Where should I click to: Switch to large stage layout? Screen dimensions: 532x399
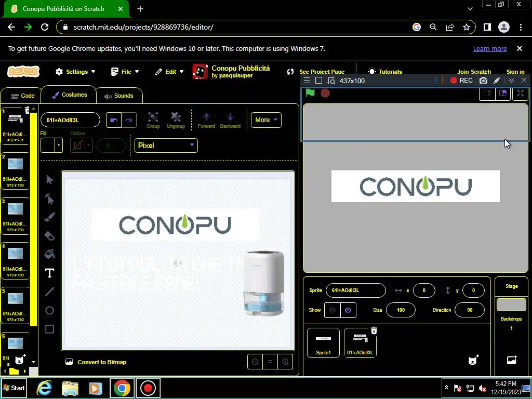[x=503, y=94]
